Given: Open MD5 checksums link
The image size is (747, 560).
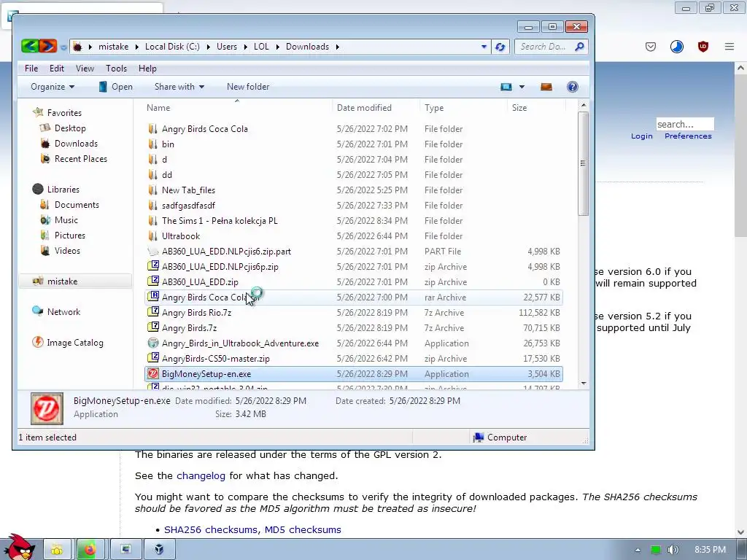Looking at the screenshot, I should click(x=303, y=529).
